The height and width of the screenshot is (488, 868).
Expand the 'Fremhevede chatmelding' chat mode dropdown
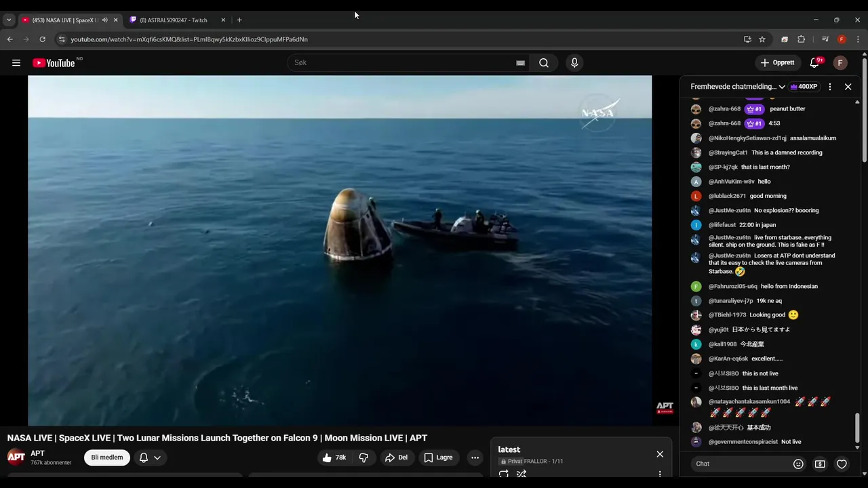coord(738,87)
